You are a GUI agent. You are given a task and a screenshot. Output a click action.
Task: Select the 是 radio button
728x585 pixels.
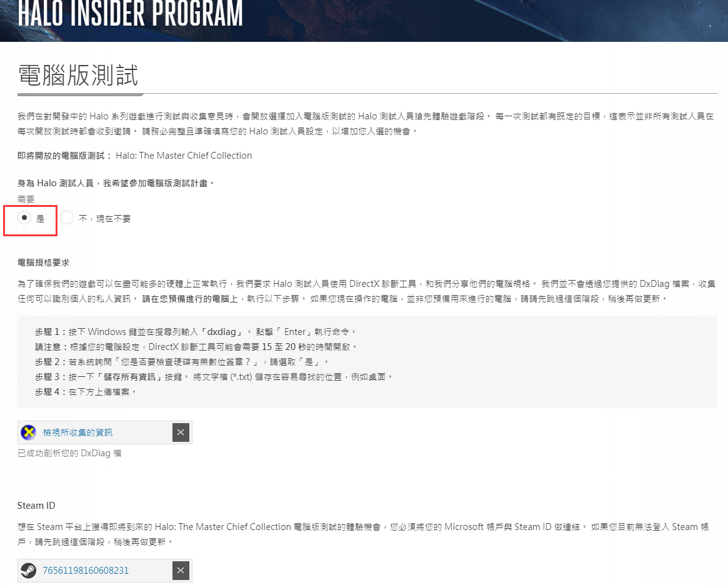pyautogui.click(x=24, y=217)
